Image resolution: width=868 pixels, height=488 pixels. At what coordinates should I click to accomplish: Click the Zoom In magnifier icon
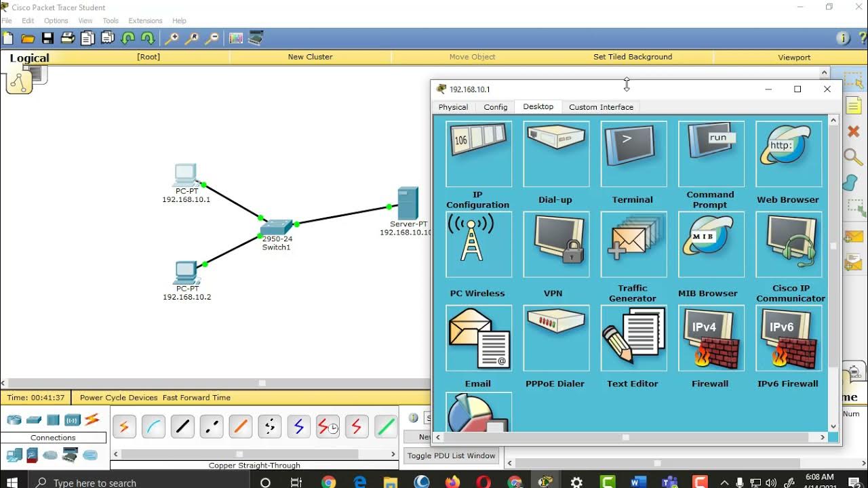coord(172,38)
